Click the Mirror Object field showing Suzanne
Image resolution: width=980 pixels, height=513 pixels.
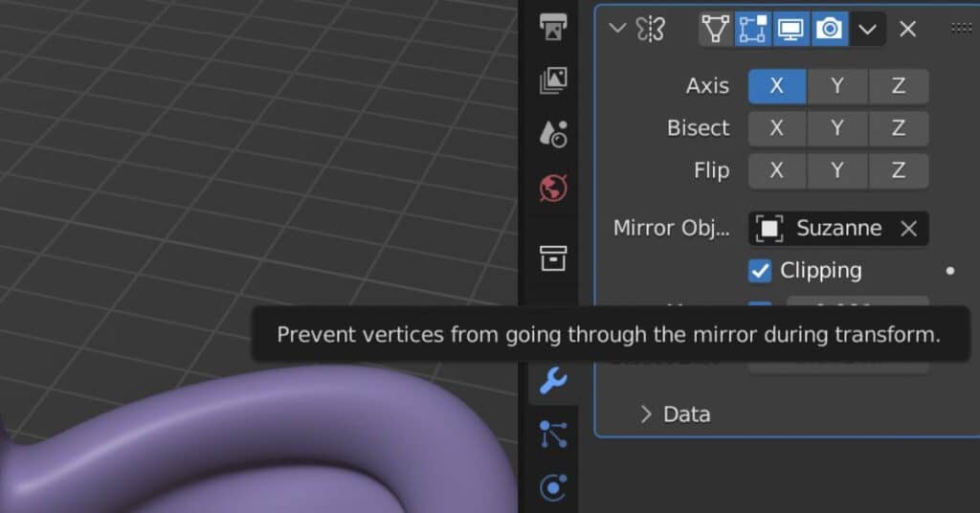coord(825,229)
